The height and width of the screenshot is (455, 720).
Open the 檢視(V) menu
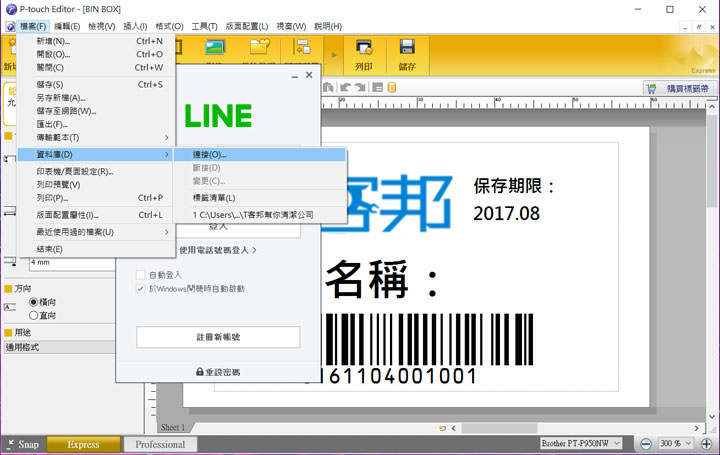click(x=101, y=26)
